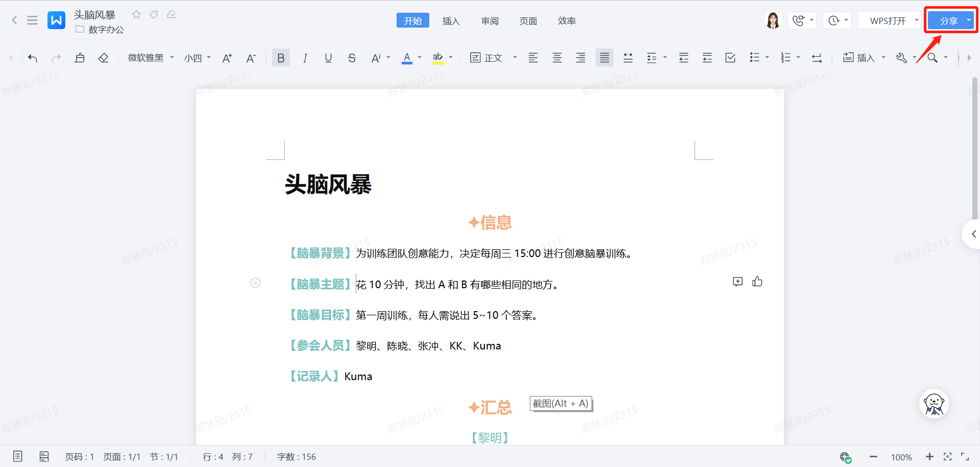Open the toolbar 插入 dropdown
This screenshot has width=980, height=467.
[x=864, y=58]
